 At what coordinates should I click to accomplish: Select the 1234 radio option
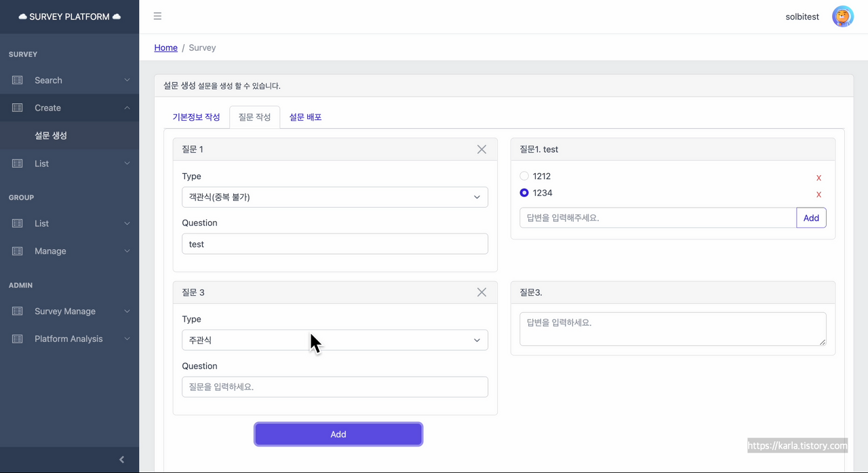(x=524, y=192)
